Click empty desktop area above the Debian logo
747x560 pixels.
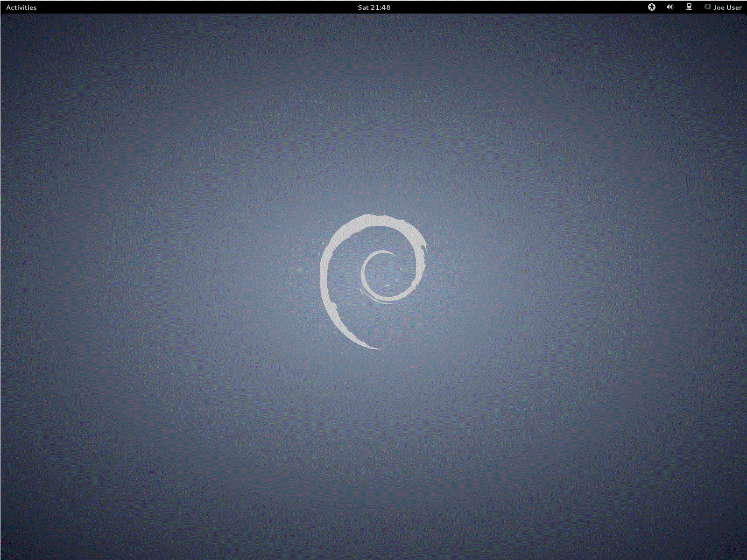(x=373, y=117)
